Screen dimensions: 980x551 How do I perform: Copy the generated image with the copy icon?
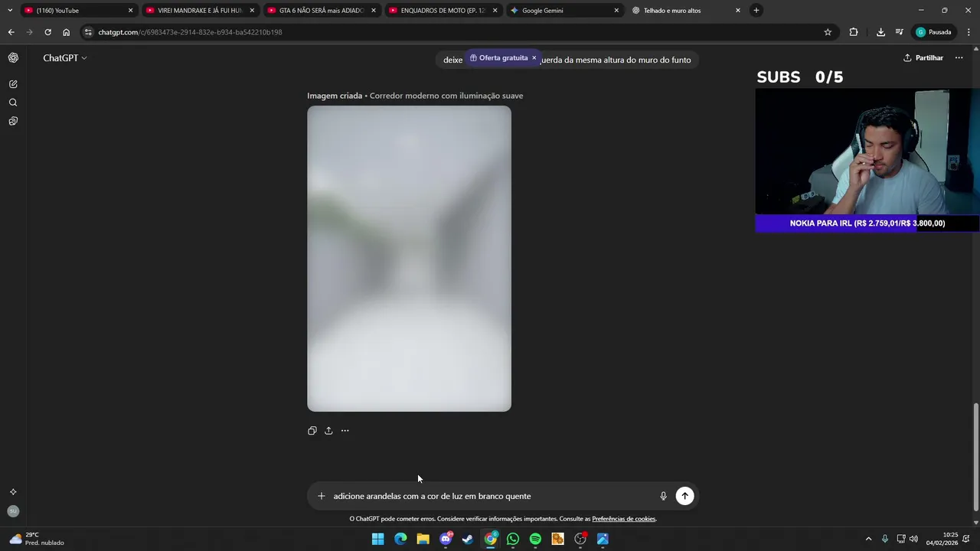pos(312,431)
